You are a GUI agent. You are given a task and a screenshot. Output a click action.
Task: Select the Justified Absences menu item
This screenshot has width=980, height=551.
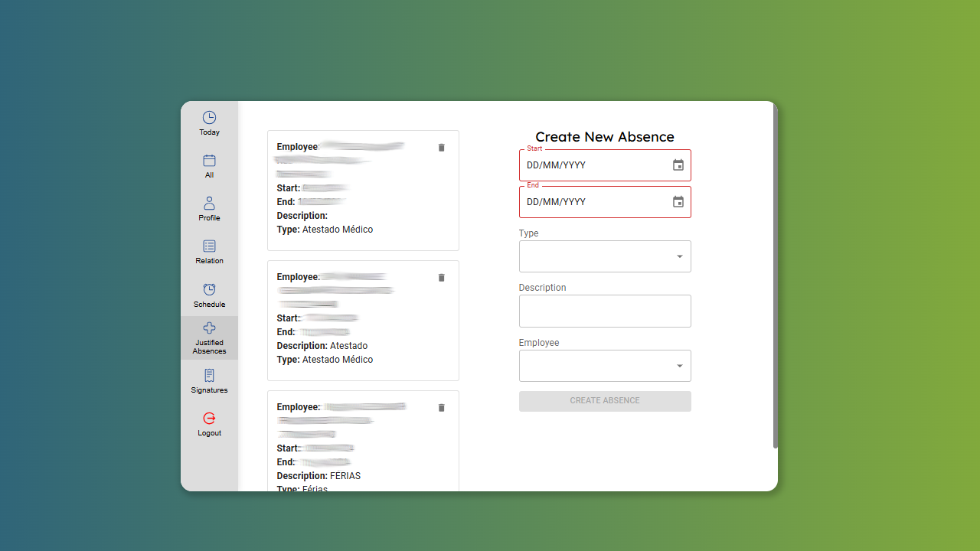[209, 337]
